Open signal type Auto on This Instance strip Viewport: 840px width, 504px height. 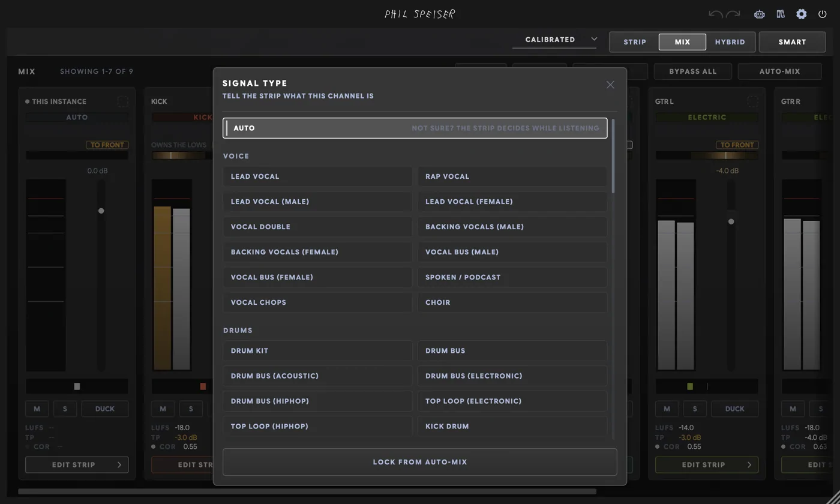(77, 118)
